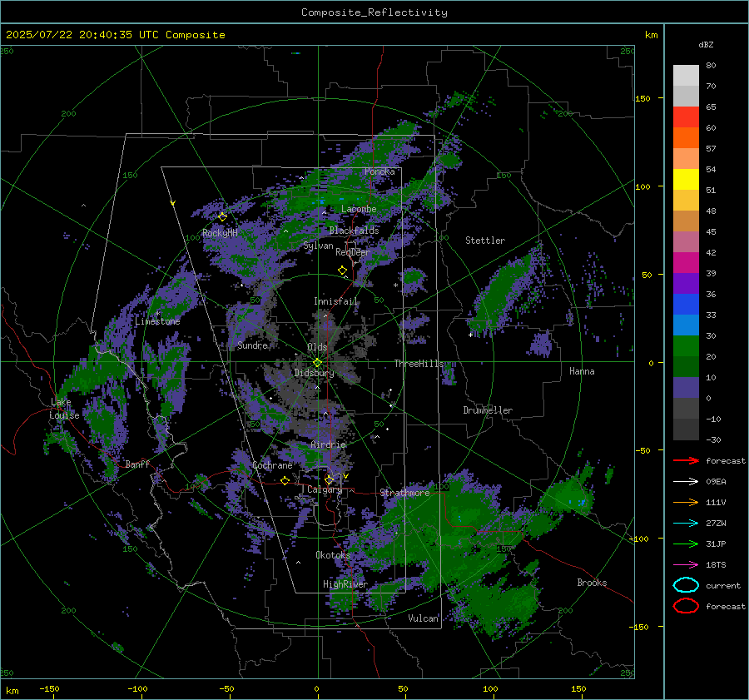Viewport: 749px width, 700px height.
Task: Click the dBZ legend heading
Action: [706, 44]
